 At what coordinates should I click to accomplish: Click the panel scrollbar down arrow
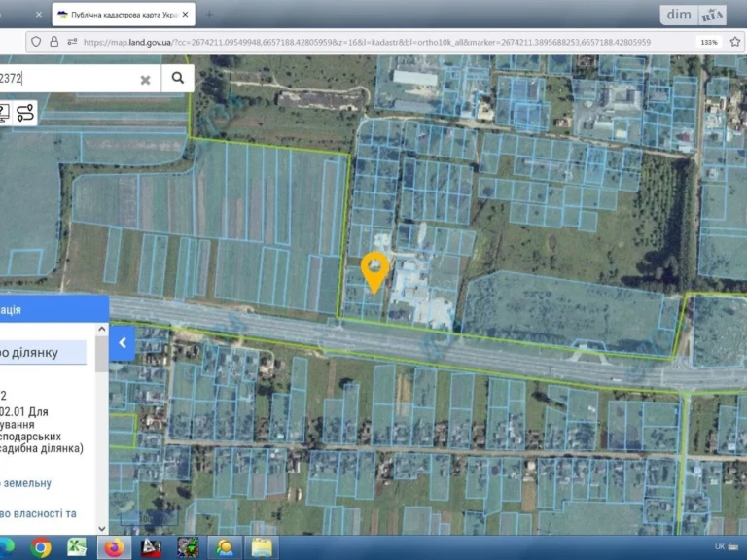(x=101, y=528)
